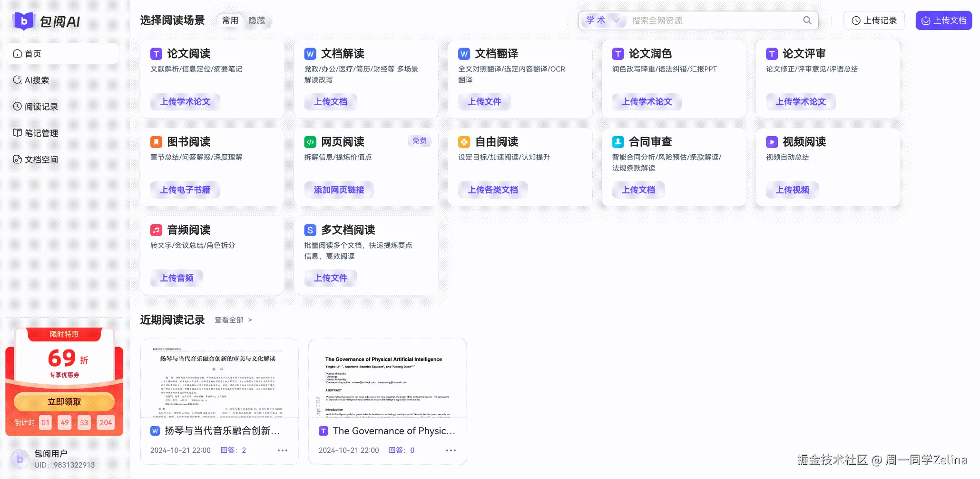This screenshot has width=980, height=479.
Task: Click the play icon on 视频阅读 card
Action: click(x=772, y=141)
